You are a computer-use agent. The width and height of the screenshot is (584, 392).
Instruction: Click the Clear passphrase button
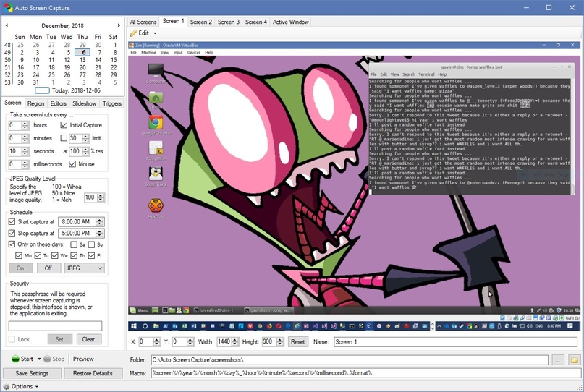coord(88,339)
